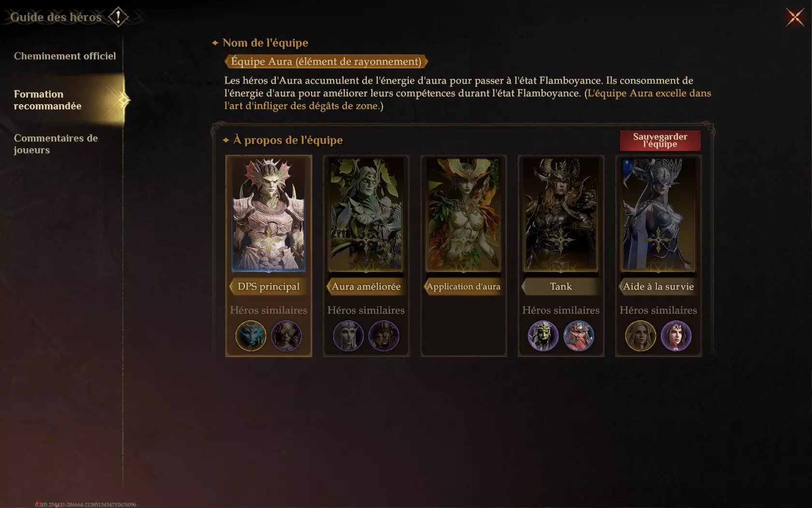Select the blonde similar hero under Aide à la survie
The image size is (812, 508).
tap(640, 336)
